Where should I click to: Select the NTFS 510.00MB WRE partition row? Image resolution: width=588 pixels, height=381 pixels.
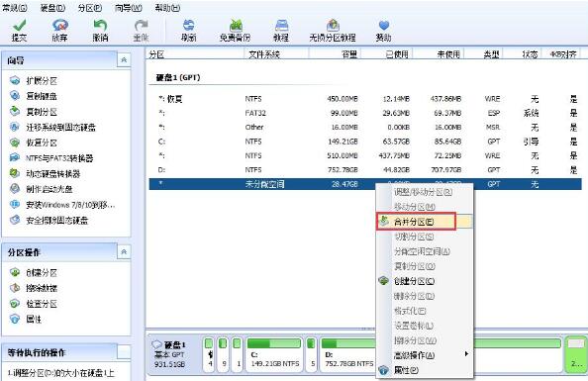coord(365,156)
